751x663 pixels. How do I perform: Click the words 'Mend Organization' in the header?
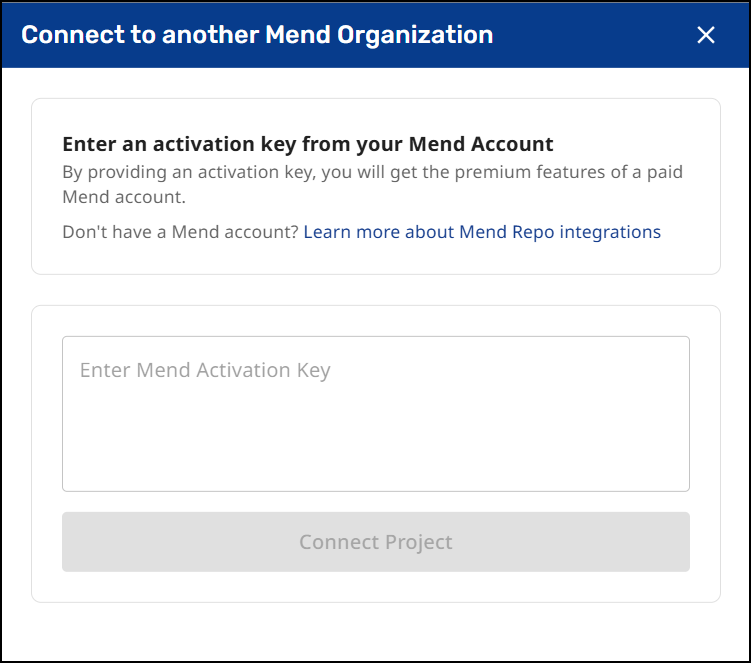click(x=379, y=35)
